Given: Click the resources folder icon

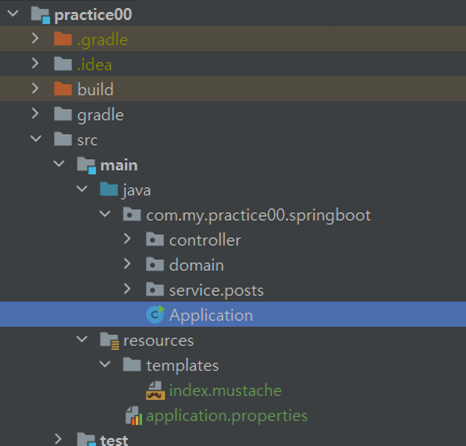Looking at the screenshot, I should pos(110,341).
